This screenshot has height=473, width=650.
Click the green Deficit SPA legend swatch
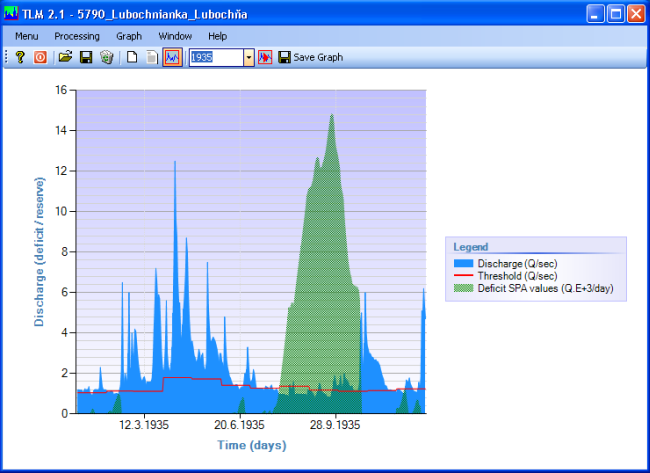click(x=463, y=288)
